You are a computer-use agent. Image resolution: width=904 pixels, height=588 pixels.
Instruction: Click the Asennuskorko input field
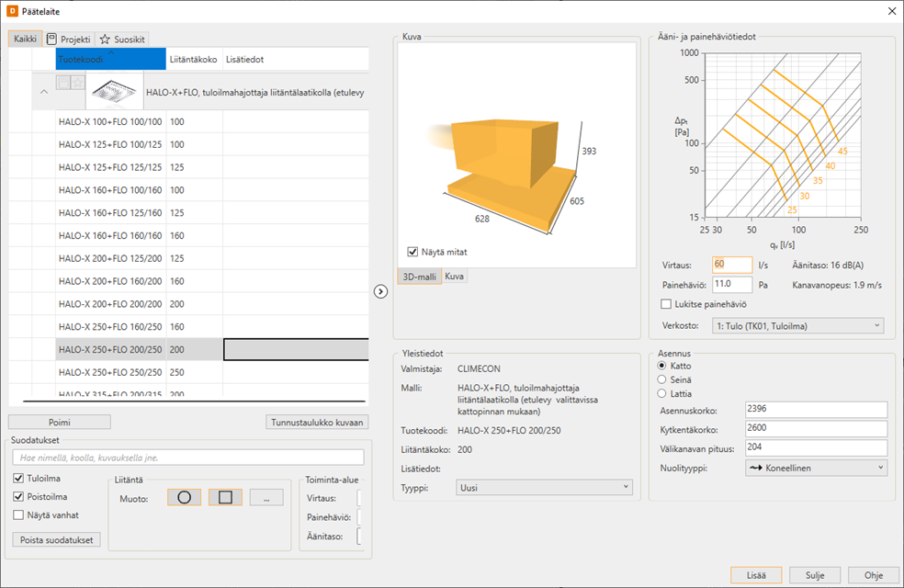tap(817, 409)
